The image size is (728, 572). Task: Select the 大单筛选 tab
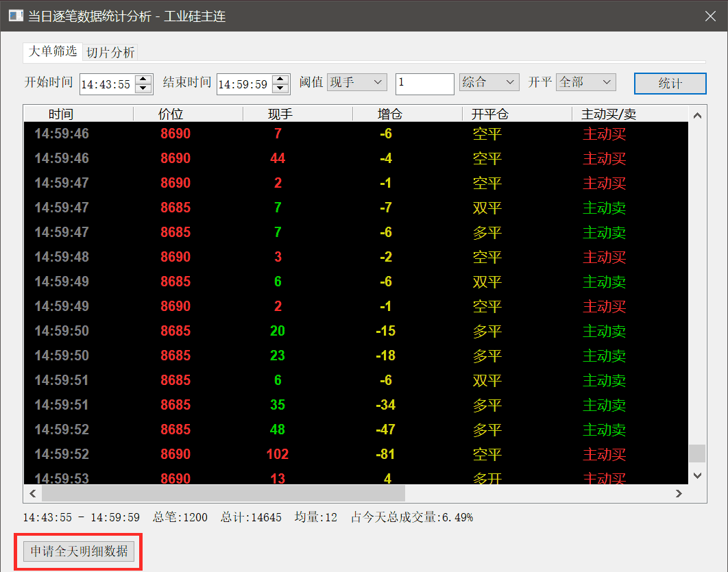[53, 52]
